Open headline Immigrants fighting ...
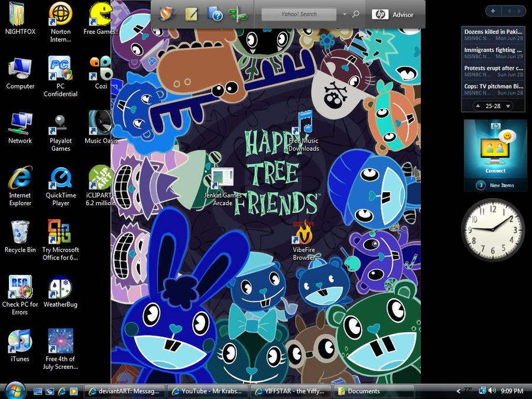 pos(494,53)
